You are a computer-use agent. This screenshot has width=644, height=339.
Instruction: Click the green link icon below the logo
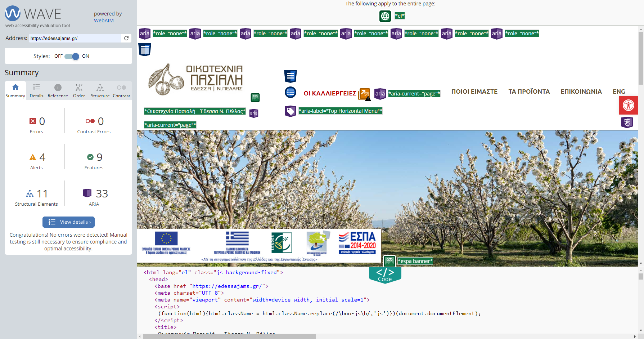pos(255,97)
